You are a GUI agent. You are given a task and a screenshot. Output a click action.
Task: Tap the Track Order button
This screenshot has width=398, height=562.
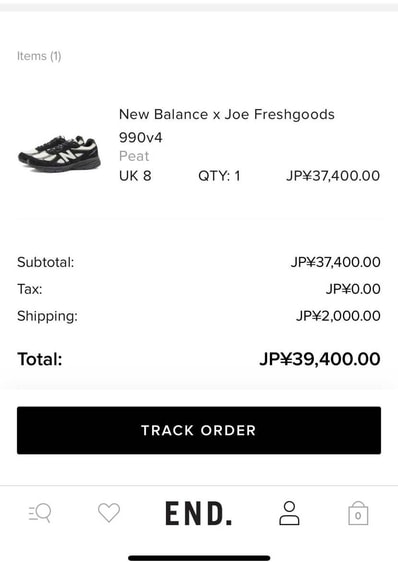pyautogui.click(x=199, y=430)
